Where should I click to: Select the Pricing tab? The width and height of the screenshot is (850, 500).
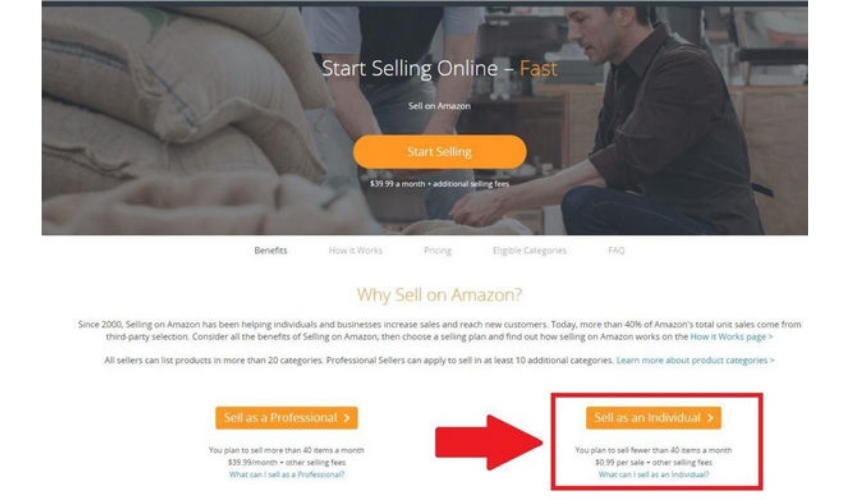437,250
